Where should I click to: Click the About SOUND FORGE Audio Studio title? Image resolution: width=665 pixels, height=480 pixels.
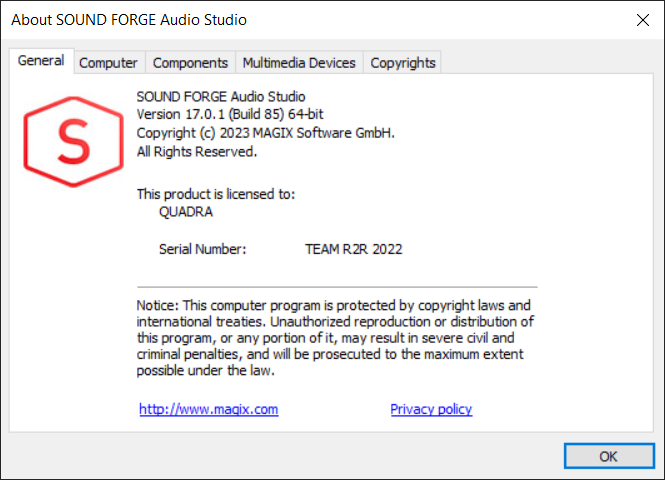129,20
